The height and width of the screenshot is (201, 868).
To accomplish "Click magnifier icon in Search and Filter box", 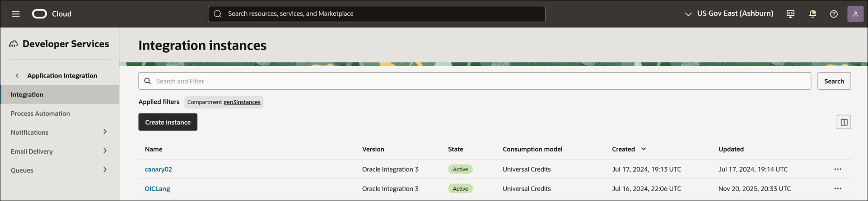I will click(x=147, y=81).
